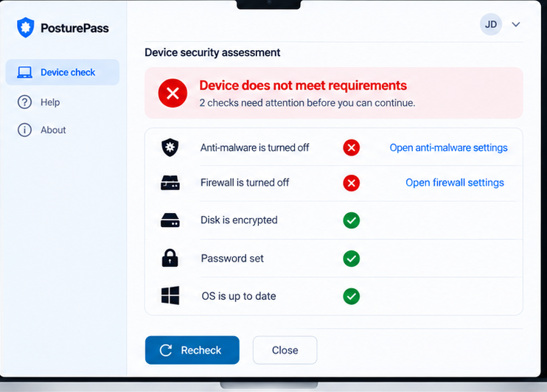This screenshot has height=392, width=547.
Task: Expand the account dropdown chevron
Action: click(516, 24)
